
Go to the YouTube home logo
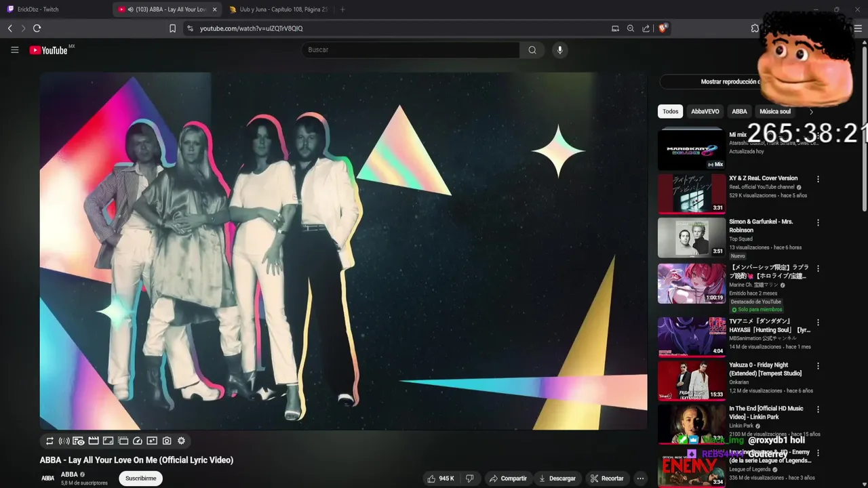pyautogui.click(x=49, y=50)
